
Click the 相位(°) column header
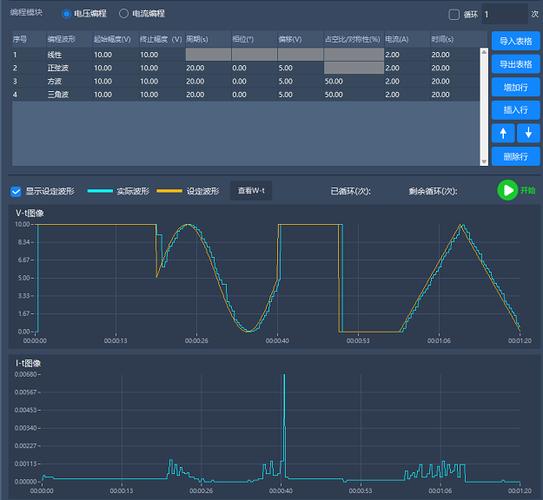pyautogui.click(x=243, y=39)
